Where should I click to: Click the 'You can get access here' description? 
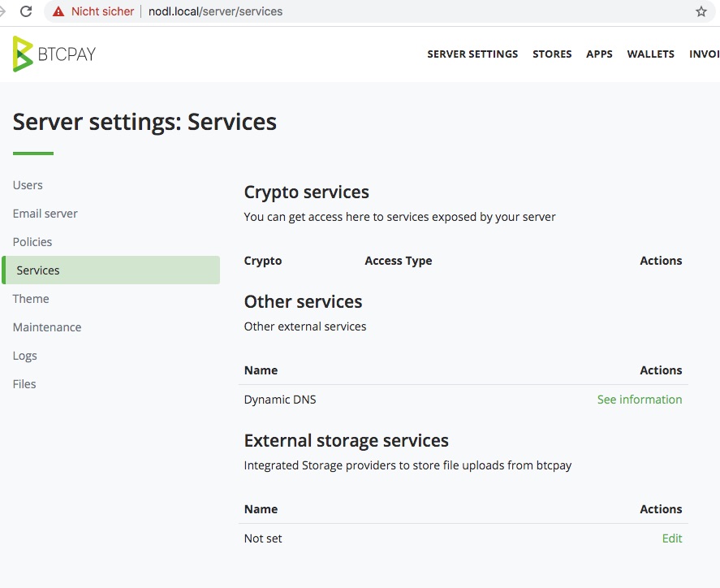[399, 217]
